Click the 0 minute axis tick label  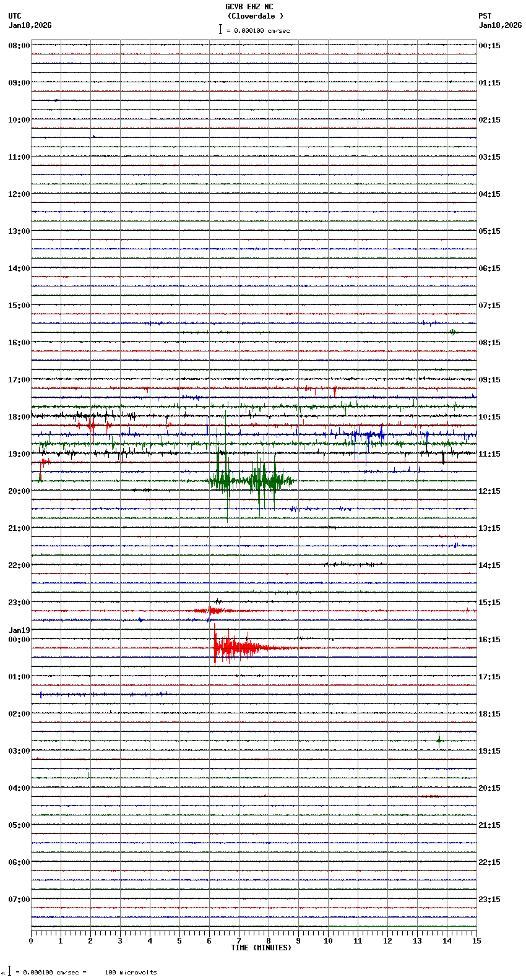pyautogui.click(x=31, y=941)
